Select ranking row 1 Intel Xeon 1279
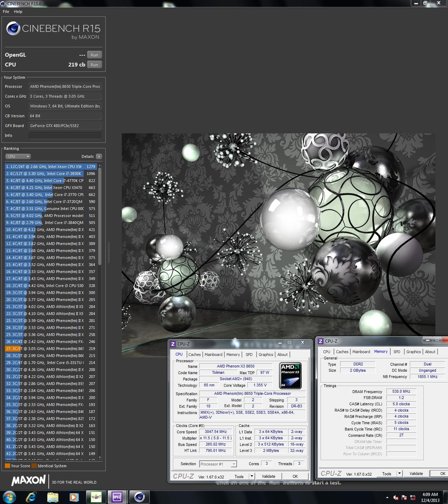Viewport: 448px width, 504px height. [x=51, y=167]
